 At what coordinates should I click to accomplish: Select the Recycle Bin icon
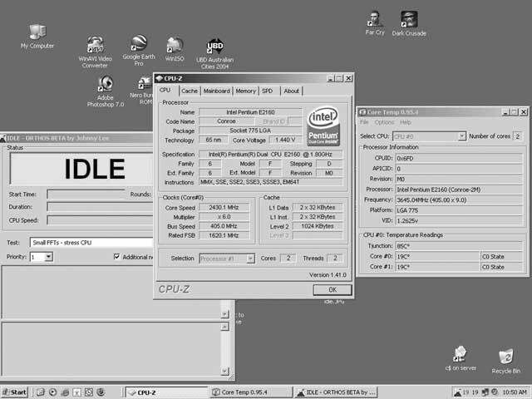tap(506, 361)
